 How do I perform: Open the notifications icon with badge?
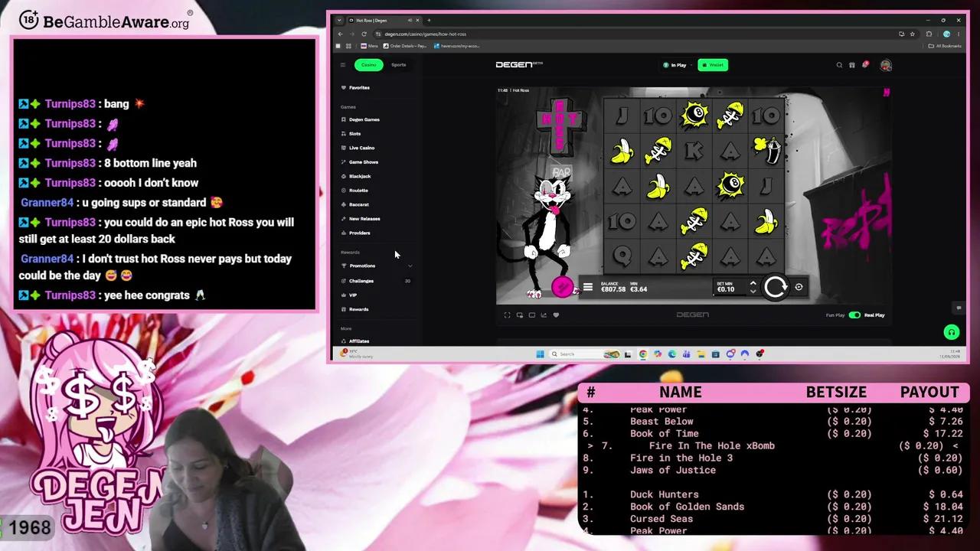click(864, 65)
